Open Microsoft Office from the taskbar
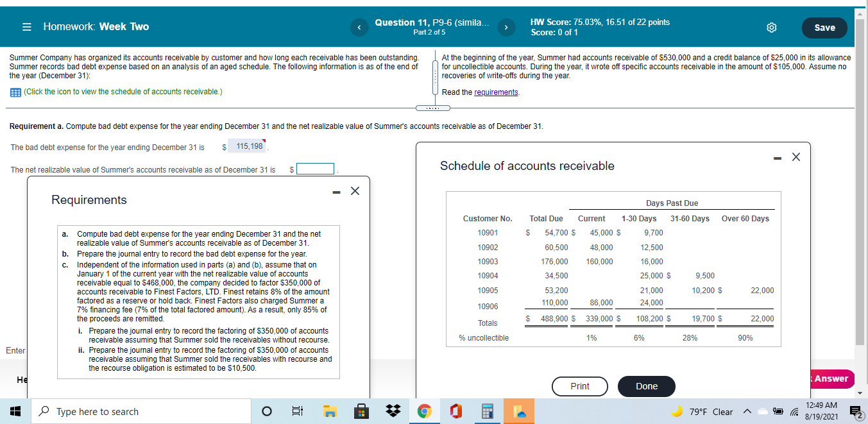Viewport: 868px width, 424px height. pyautogui.click(x=455, y=411)
